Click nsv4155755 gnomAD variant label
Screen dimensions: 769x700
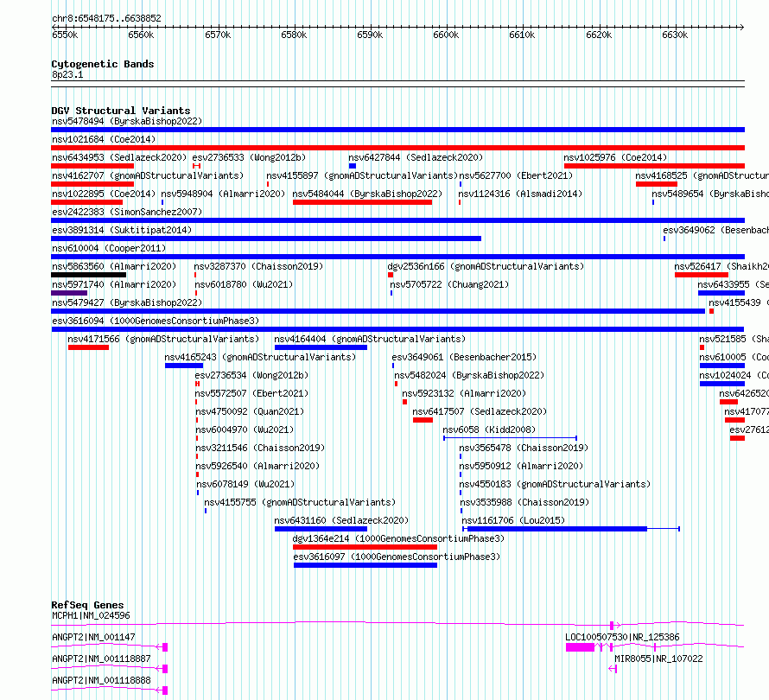pos(300,502)
